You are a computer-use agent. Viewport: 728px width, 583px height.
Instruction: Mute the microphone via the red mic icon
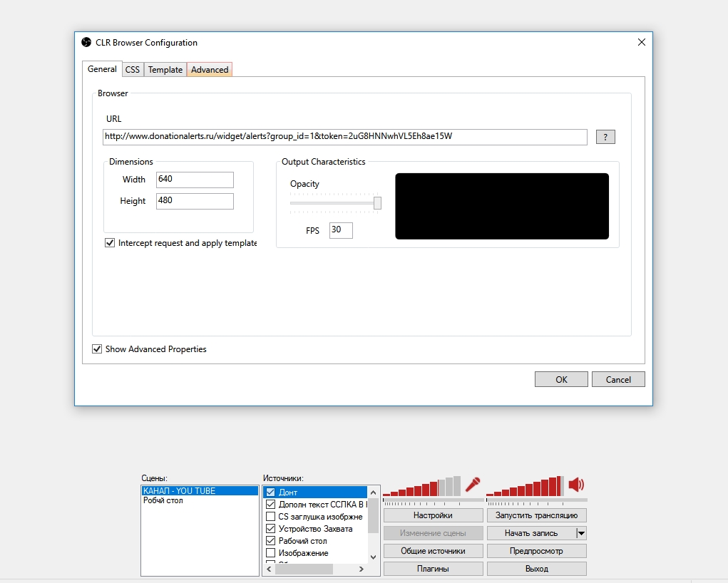tap(473, 485)
